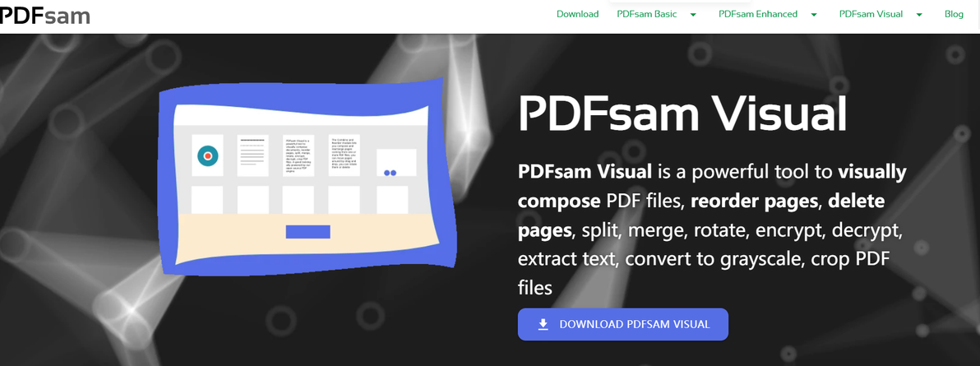Expand the PDFsam Enhanced dropdown arrow
The height and width of the screenshot is (366, 980).
pos(814,14)
